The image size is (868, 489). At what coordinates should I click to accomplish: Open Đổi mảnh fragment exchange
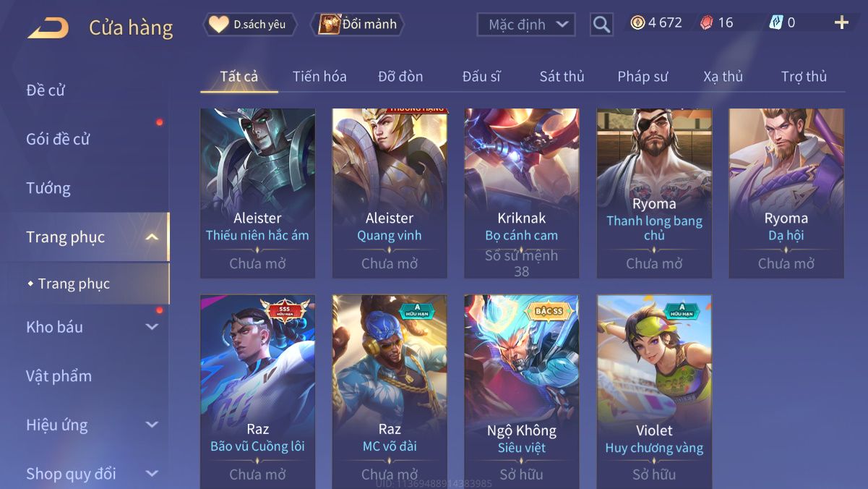(358, 25)
